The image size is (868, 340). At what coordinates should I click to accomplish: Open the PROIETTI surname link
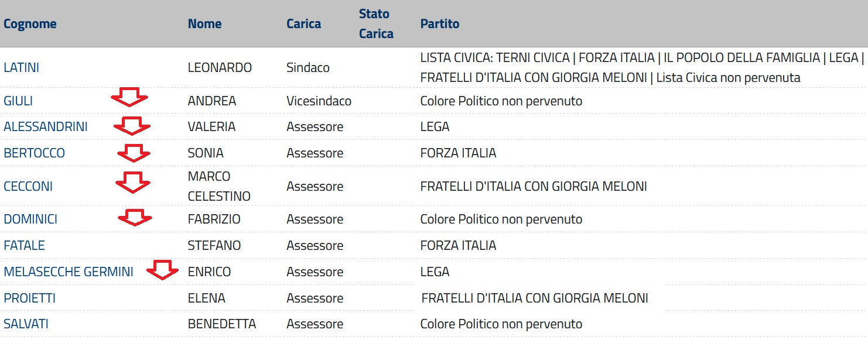[30, 298]
